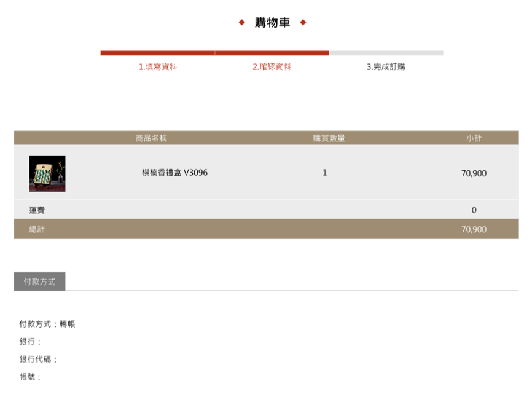Click the 購物車 page title
The width and height of the screenshot is (532, 394).
point(272,23)
